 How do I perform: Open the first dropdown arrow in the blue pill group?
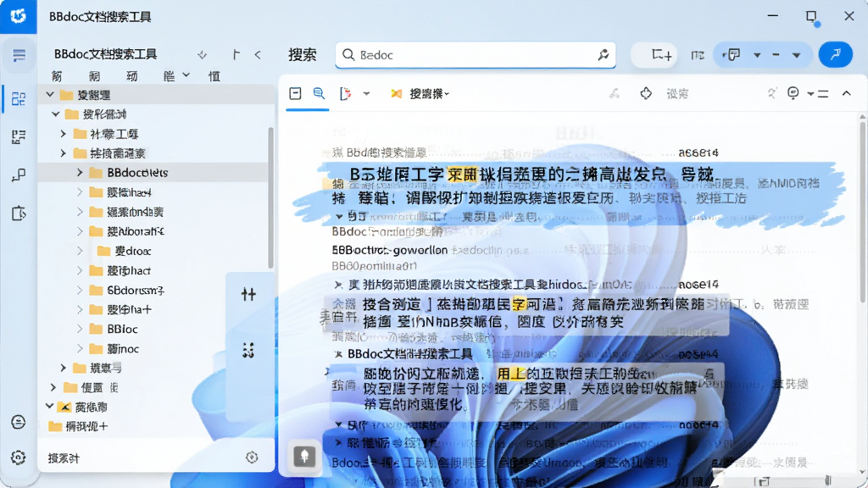coord(757,55)
